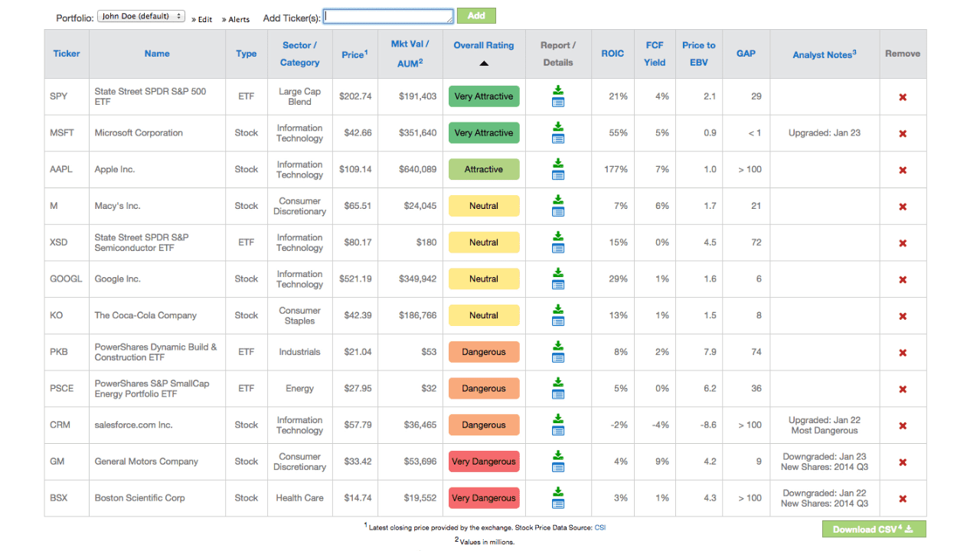Focus the Add Ticker(s) text box
The height and width of the screenshot is (551, 980).
388,16
